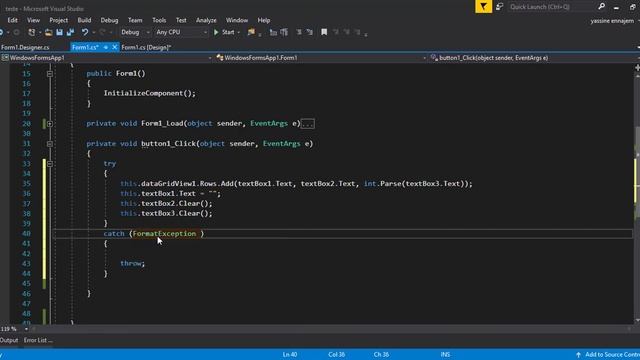Open the Build menu
The image size is (640, 360).
84,20
